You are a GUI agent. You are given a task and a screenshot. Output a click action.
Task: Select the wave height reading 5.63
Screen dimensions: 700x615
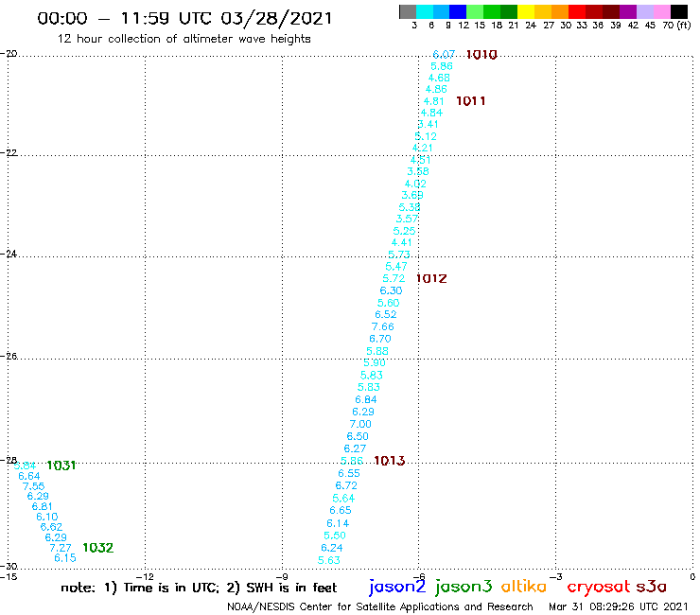tap(329, 560)
